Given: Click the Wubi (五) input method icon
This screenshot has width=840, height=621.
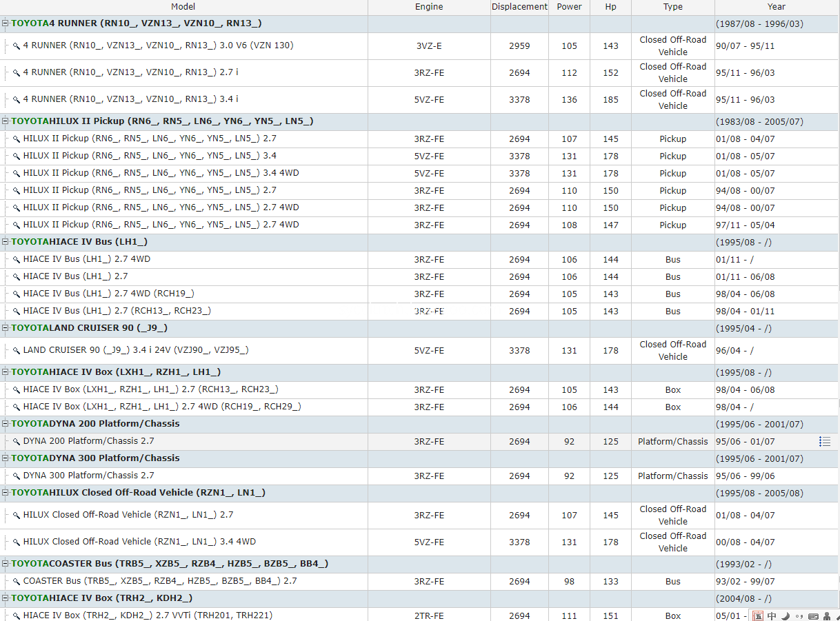Looking at the screenshot, I should point(758,616).
